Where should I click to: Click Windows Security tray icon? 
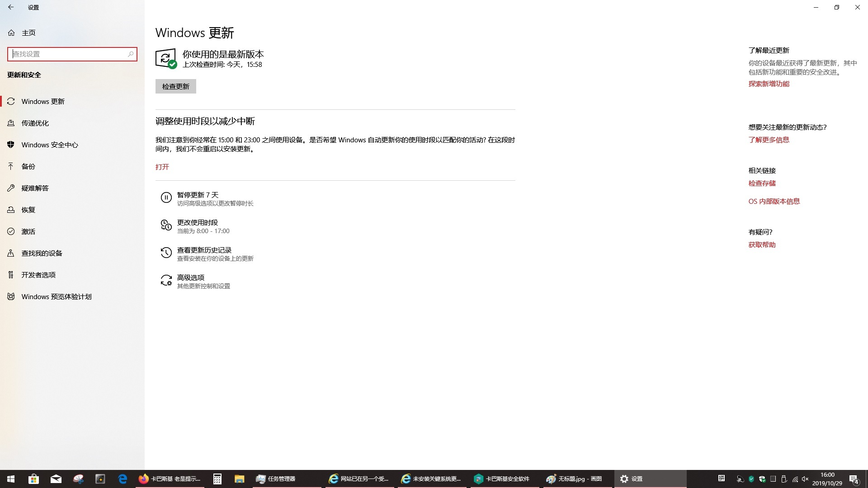(x=762, y=479)
